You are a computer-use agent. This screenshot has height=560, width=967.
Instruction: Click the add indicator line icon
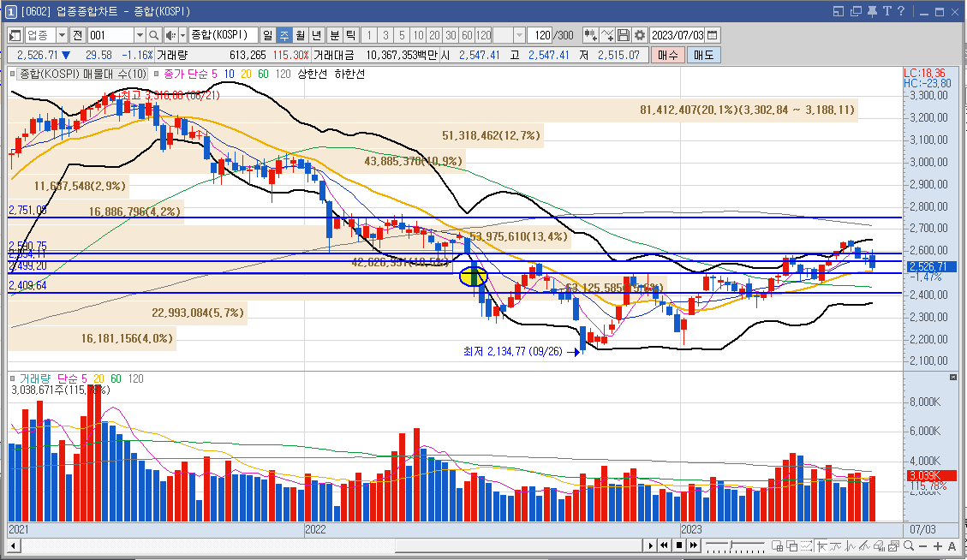click(x=607, y=35)
